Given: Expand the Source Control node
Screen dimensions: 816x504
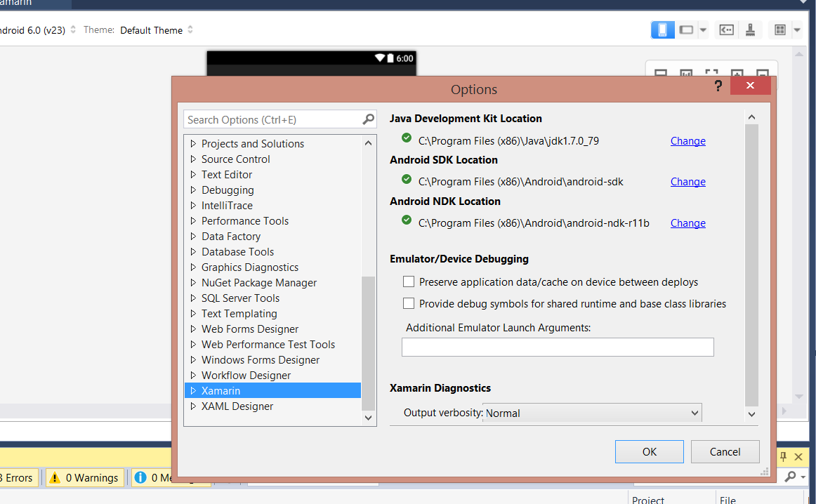Looking at the screenshot, I should pos(193,159).
